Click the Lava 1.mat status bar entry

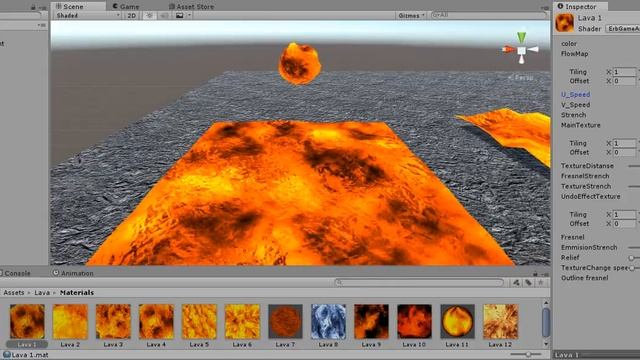(x=26, y=355)
